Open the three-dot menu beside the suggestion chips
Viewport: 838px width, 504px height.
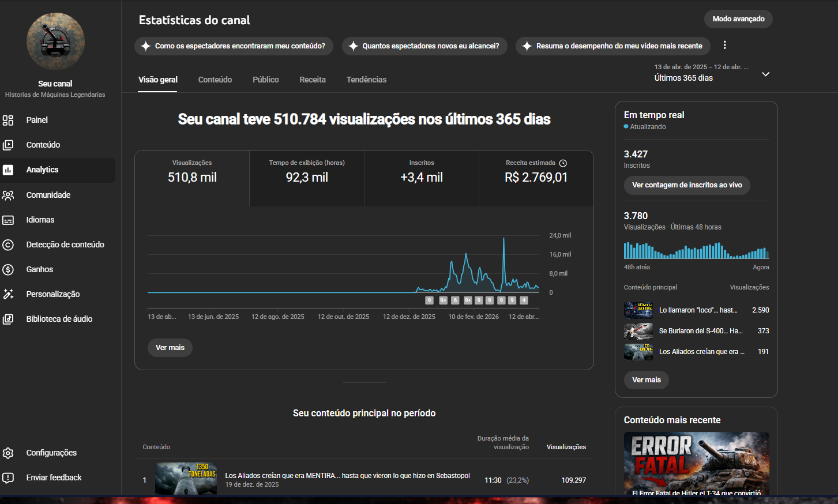(x=725, y=45)
